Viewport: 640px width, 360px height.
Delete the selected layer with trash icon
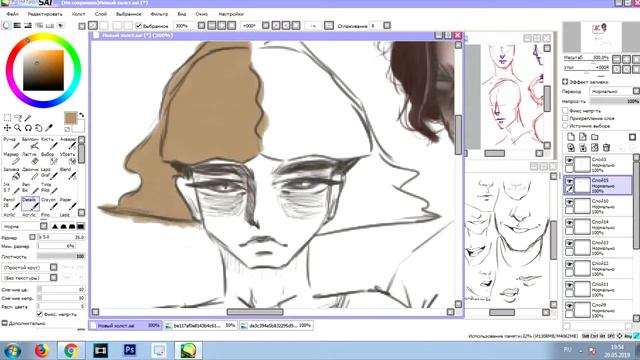pyautogui.click(x=607, y=147)
